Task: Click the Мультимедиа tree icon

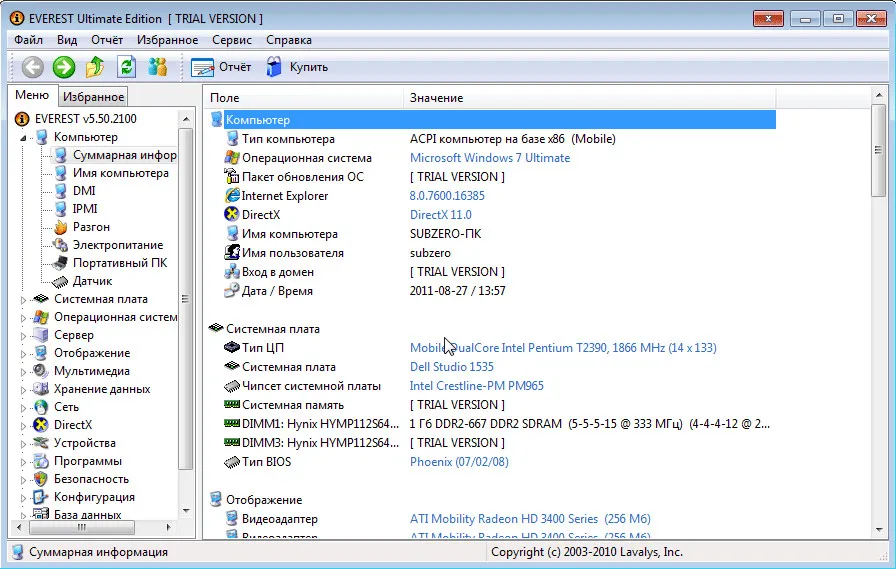Action: (41, 371)
